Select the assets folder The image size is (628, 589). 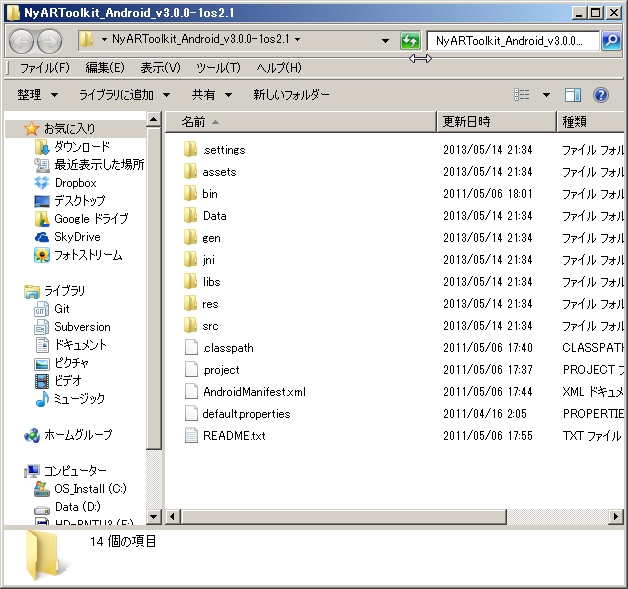[210, 172]
